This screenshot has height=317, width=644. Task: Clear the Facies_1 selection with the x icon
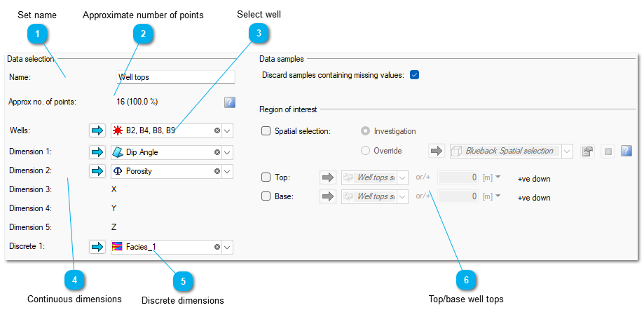click(x=217, y=247)
